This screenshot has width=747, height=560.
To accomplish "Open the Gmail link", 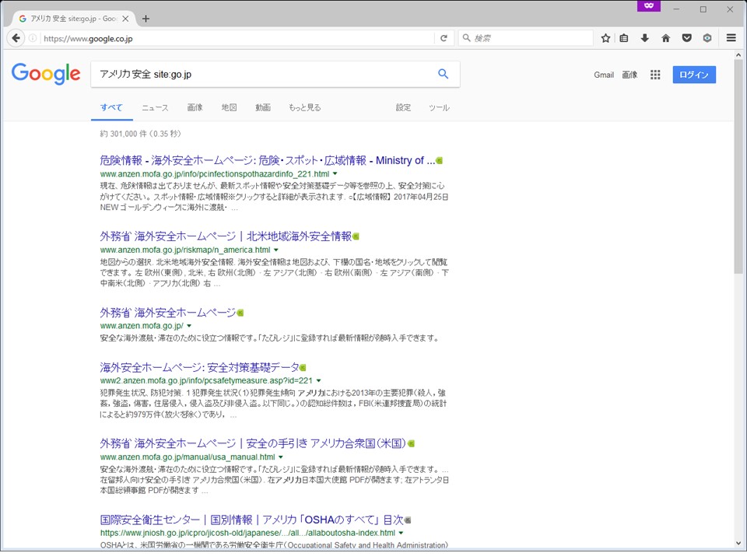I will click(604, 75).
